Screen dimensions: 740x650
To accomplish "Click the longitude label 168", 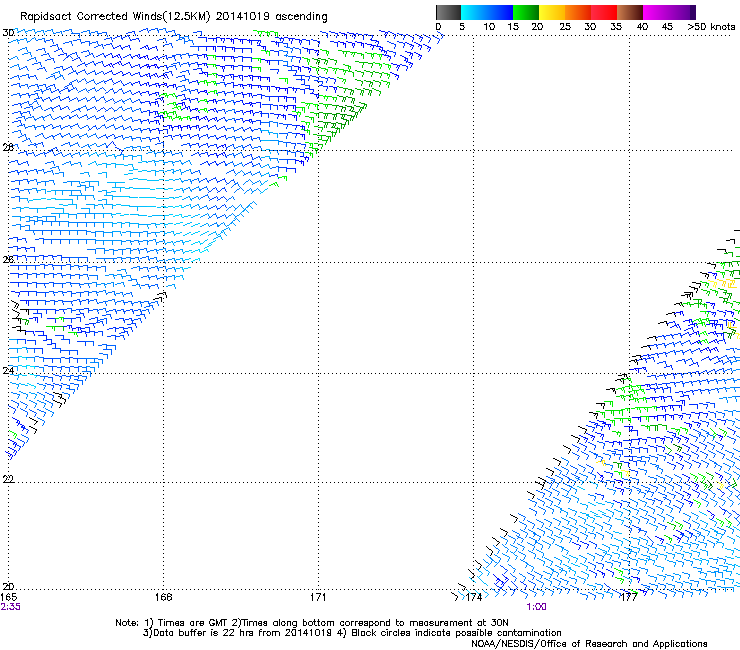I will tap(163, 597).
